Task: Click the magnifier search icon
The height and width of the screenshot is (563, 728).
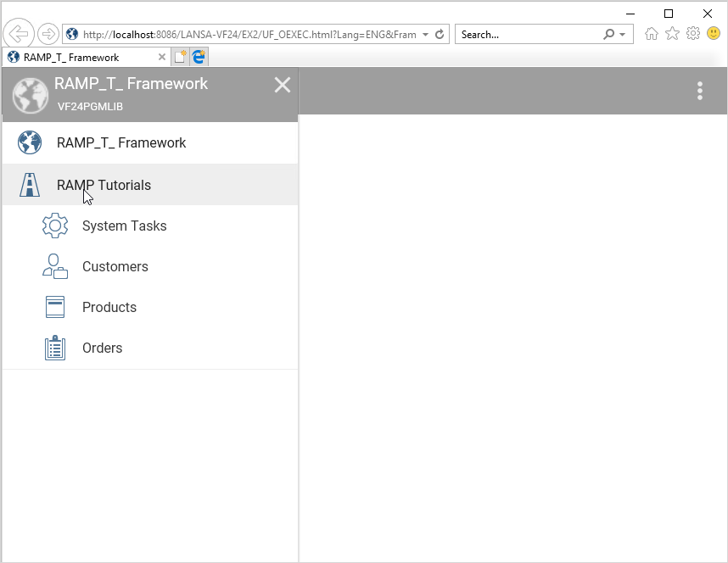Action: [608, 35]
